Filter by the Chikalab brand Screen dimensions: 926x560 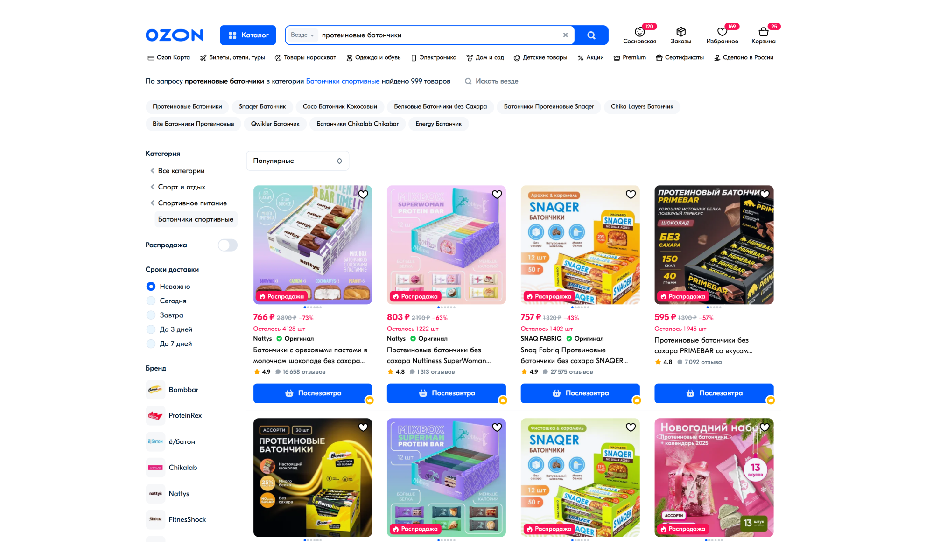182,468
